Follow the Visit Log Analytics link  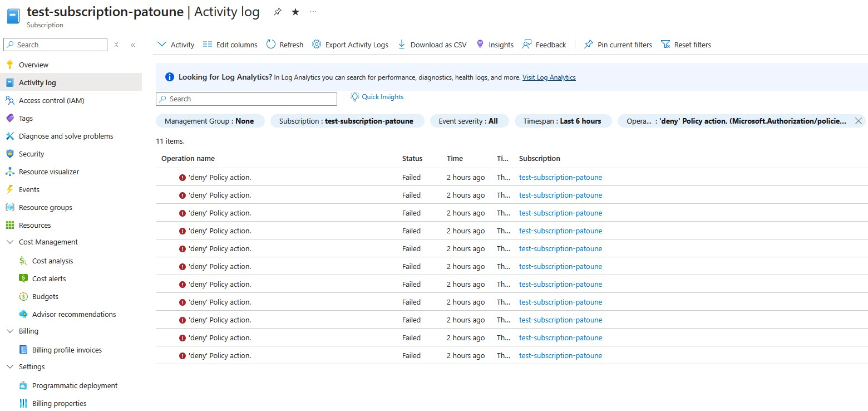pyautogui.click(x=549, y=77)
